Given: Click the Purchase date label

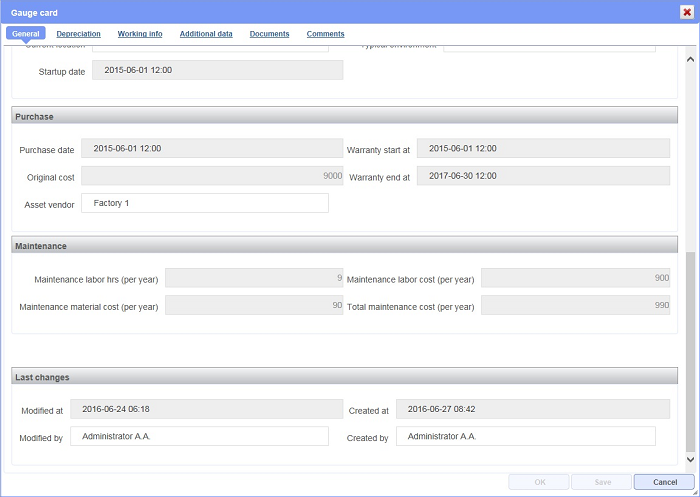Looking at the screenshot, I should pyautogui.click(x=46, y=150).
